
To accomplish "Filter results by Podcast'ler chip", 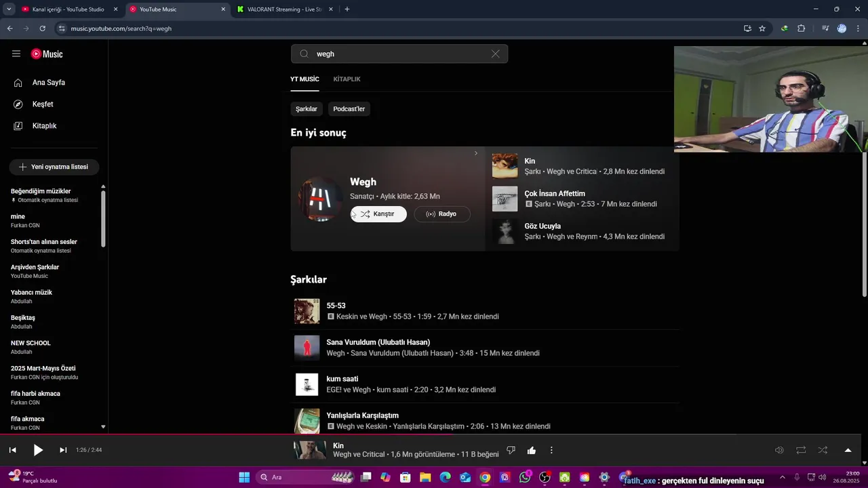I will point(349,109).
